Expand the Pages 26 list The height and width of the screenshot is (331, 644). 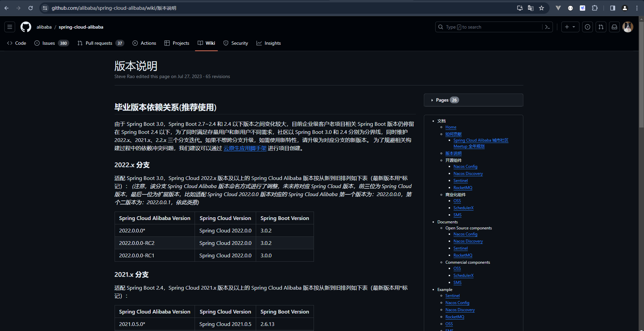[x=473, y=100]
